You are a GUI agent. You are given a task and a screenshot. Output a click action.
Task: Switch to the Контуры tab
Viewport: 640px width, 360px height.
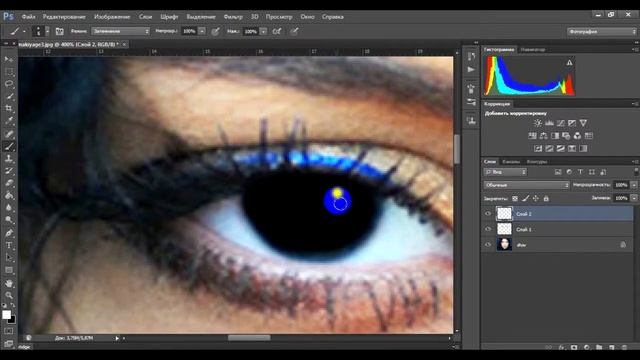537,162
